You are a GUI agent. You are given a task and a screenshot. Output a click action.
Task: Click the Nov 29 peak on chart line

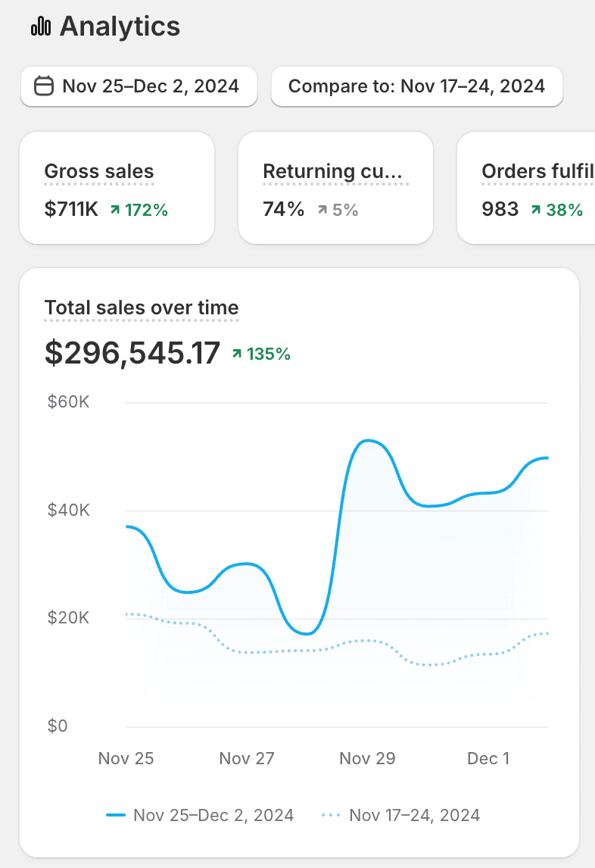(368, 441)
